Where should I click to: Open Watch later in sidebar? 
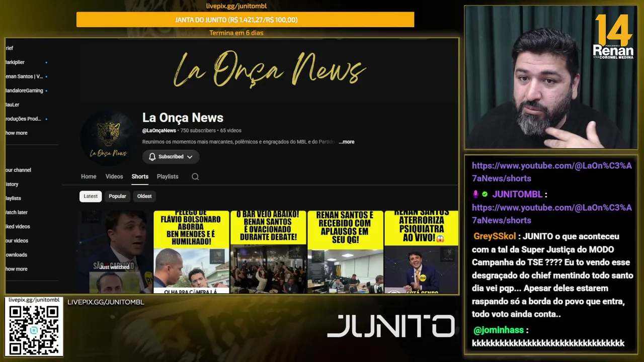[17, 212]
